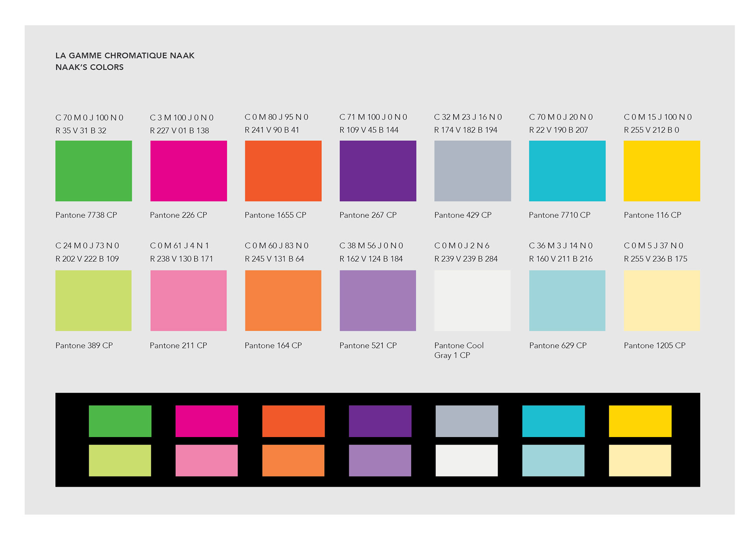756x536 pixels.
Task: Click the pale yellow chip in the black strip
Action: 640,461
